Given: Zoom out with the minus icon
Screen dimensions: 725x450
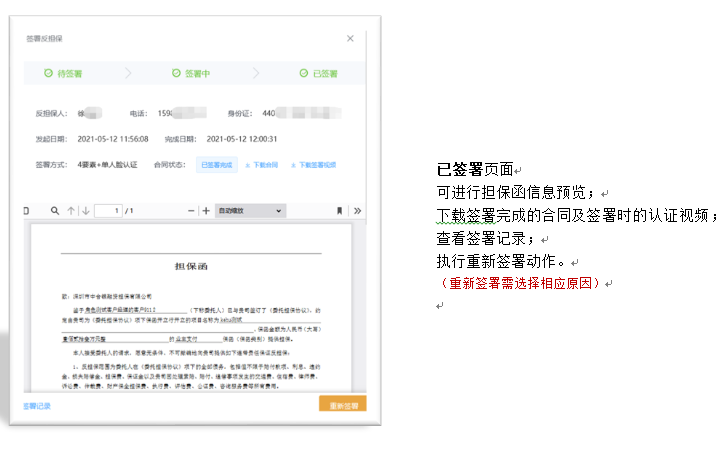Looking at the screenshot, I should tap(191, 211).
